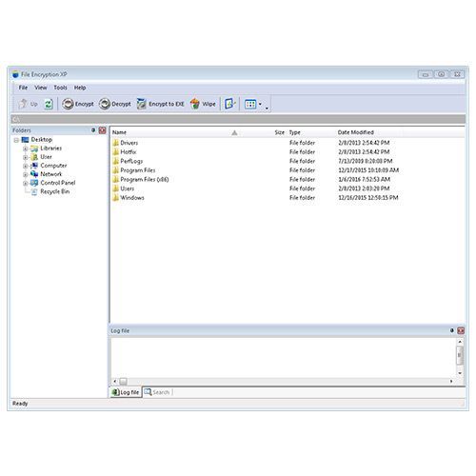Open the Help menu
The width and height of the screenshot is (476, 476).
[x=80, y=88]
